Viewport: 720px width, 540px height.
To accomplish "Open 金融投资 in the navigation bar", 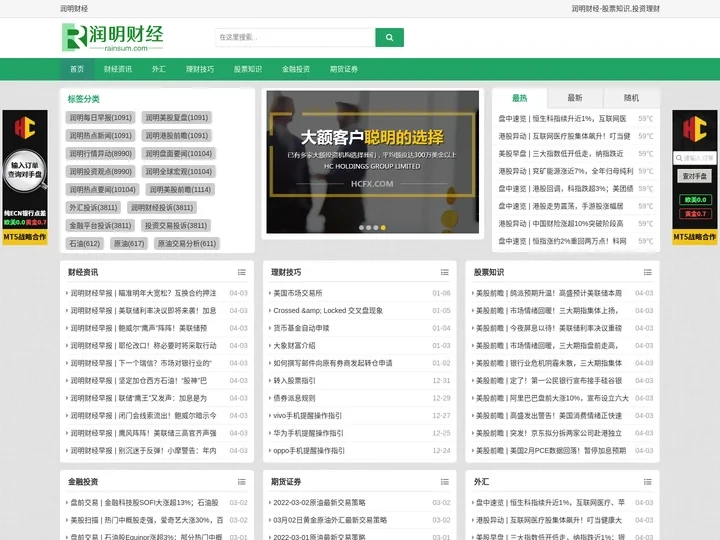I will click(296, 69).
